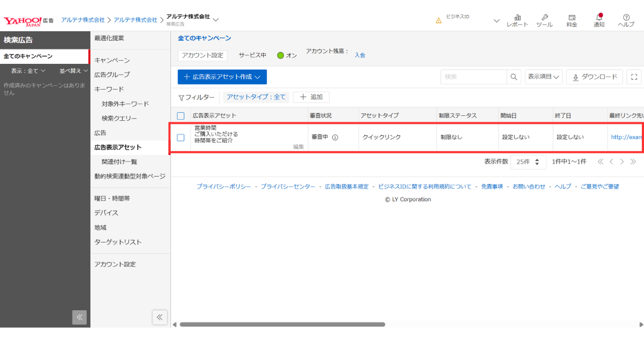Click the info icon next to 審査中
The image size is (644, 338).
click(335, 137)
